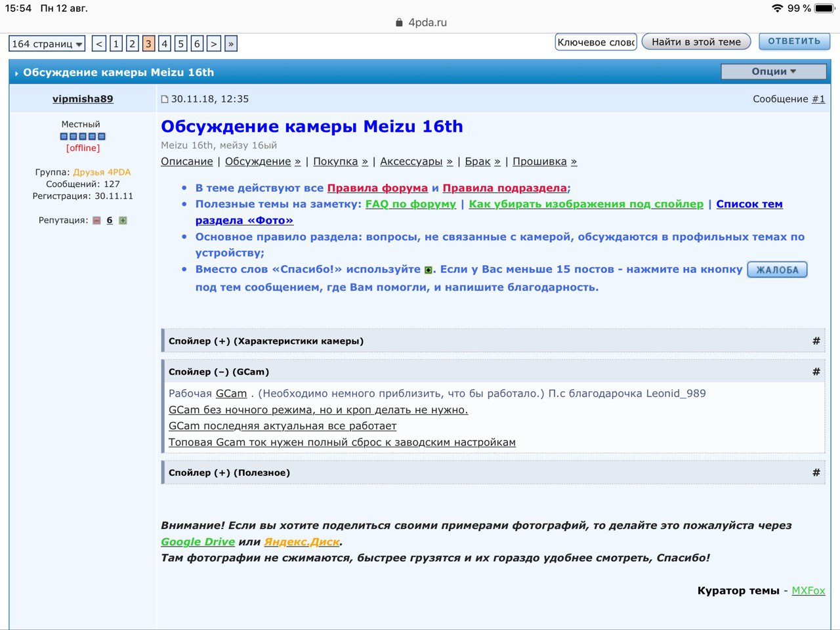Click the Друзья 4PDA group label
This screenshot has height=630, width=840.
(102, 172)
